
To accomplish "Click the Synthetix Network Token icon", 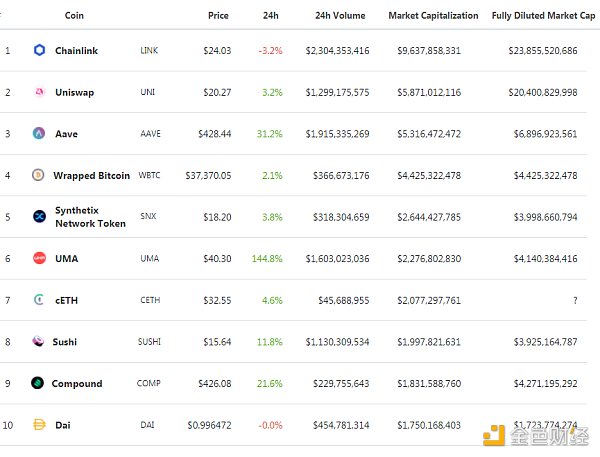I will pos(39,217).
